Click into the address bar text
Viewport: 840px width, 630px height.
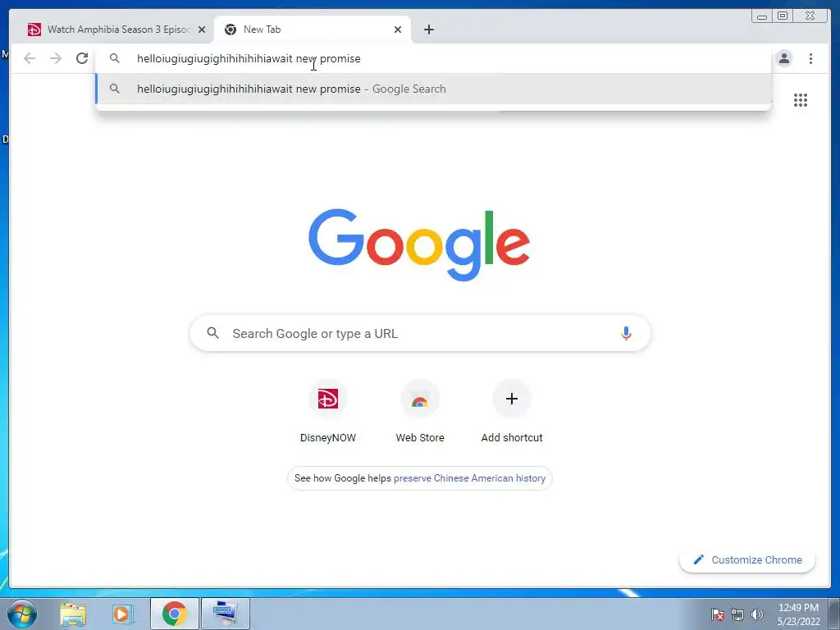[x=249, y=58]
